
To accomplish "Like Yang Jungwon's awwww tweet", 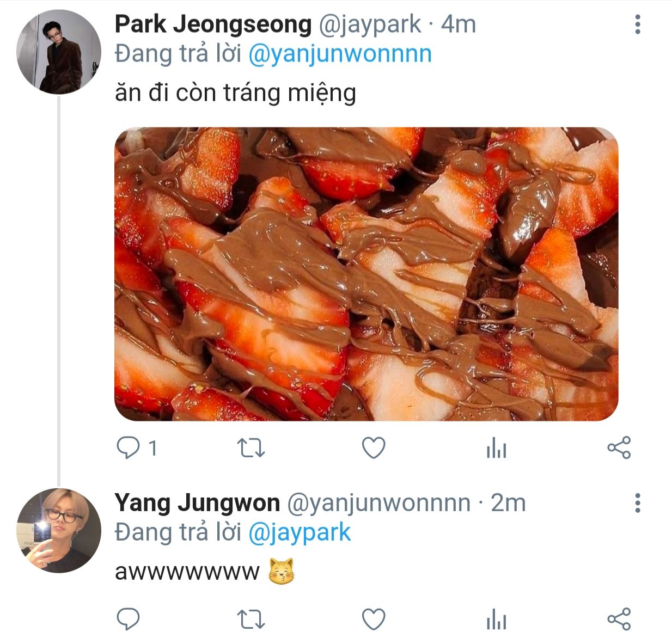I will pyautogui.click(x=374, y=620).
